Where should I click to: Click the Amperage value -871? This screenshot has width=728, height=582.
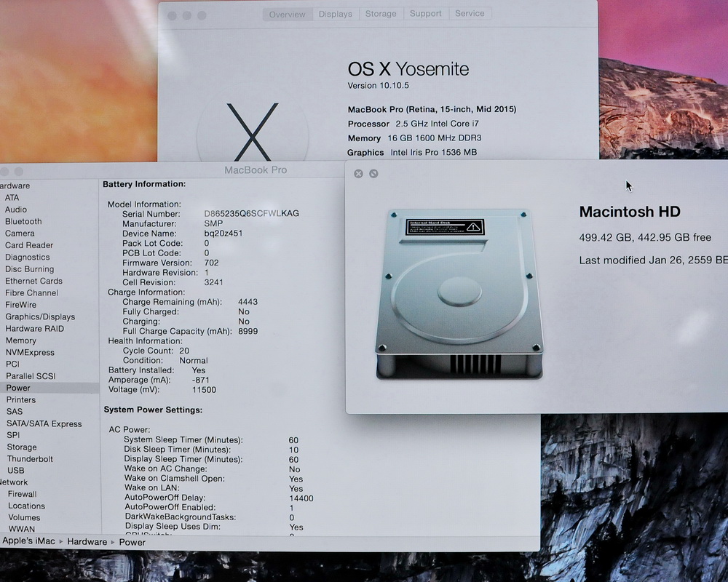(x=201, y=380)
